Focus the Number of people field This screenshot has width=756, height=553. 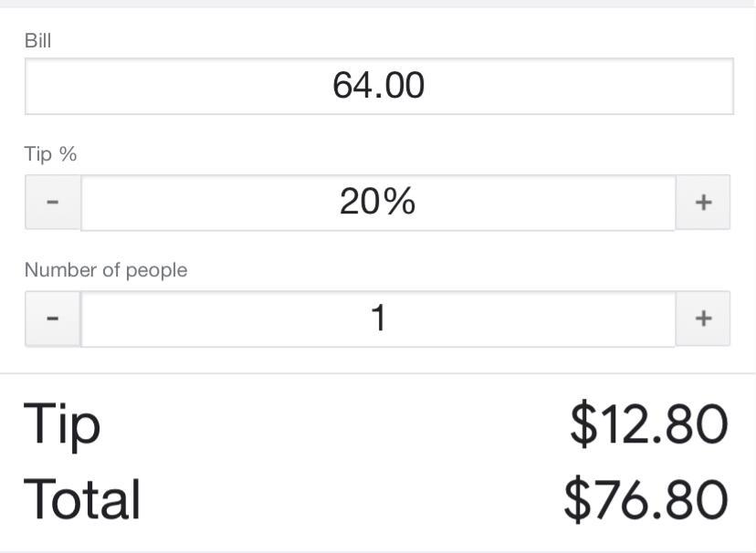point(378,318)
